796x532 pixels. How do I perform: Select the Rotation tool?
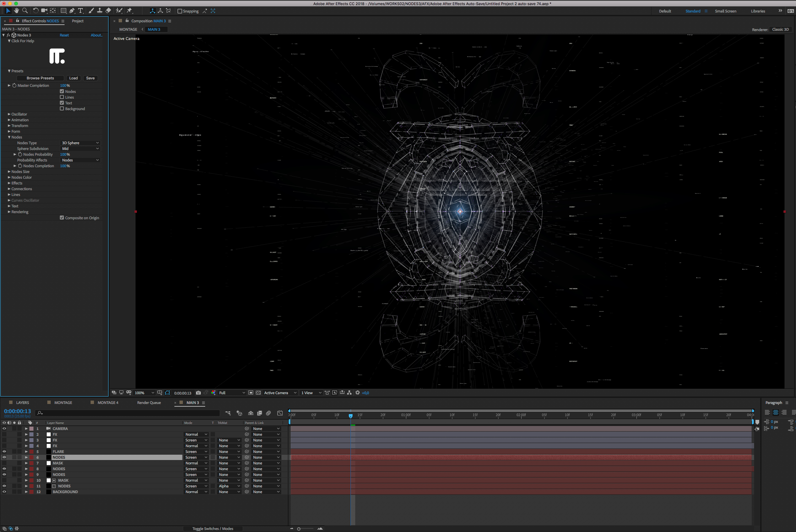coord(35,11)
